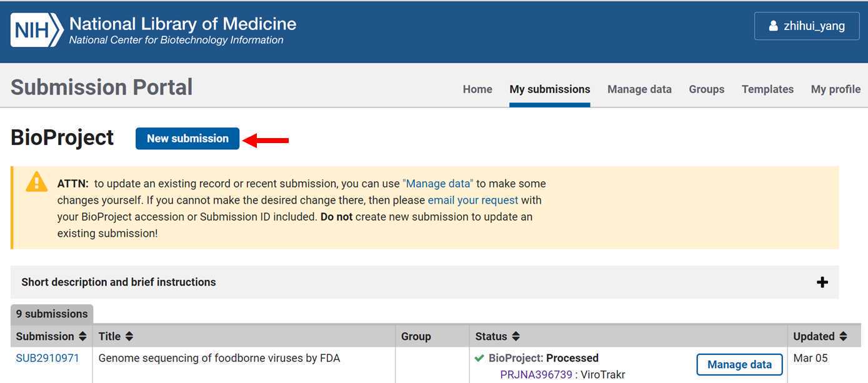The height and width of the screenshot is (383, 868).
Task: Sort by Updated column arrows
Action: [x=843, y=337]
